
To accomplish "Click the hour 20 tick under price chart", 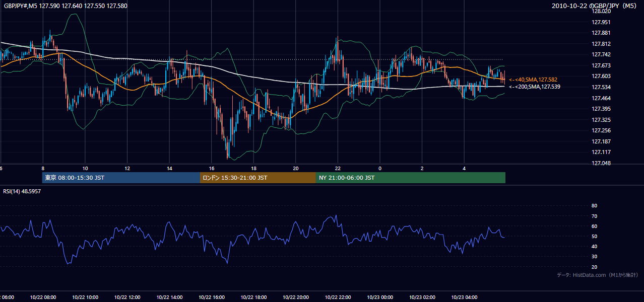I will tap(296, 169).
